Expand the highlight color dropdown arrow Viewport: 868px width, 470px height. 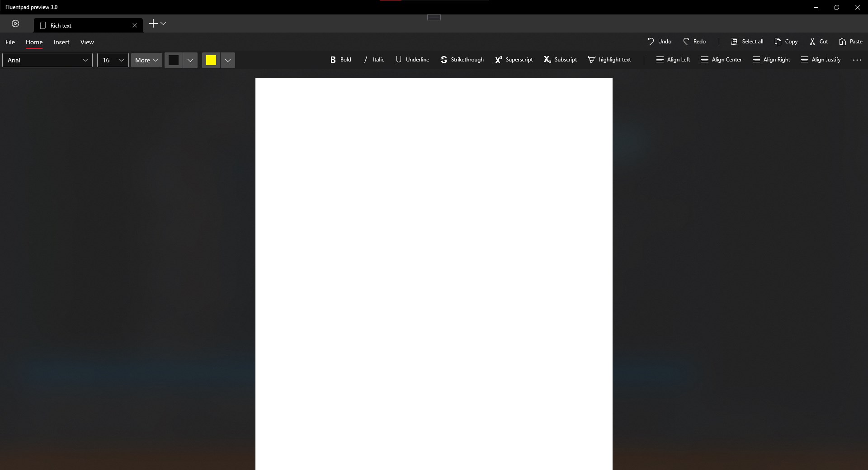(x=228, y=60)
